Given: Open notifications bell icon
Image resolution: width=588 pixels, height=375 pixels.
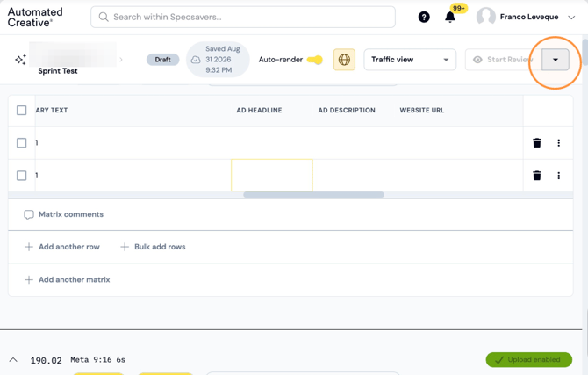Looking at the screenshot, I should 450,17.
